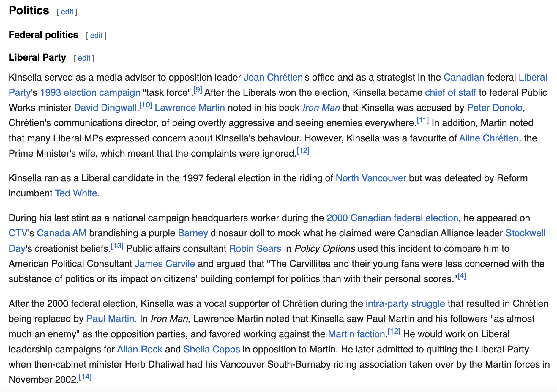Screen dimensions: 557x392
Task: Follow the Barney link
Action: point(193,233)
